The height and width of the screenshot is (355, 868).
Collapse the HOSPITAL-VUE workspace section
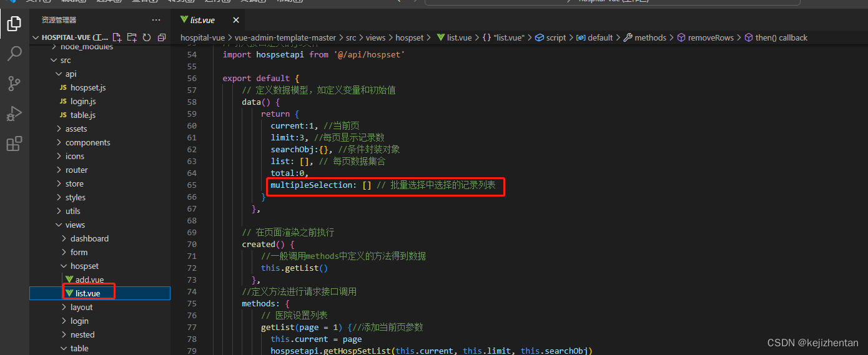point(36,37)
